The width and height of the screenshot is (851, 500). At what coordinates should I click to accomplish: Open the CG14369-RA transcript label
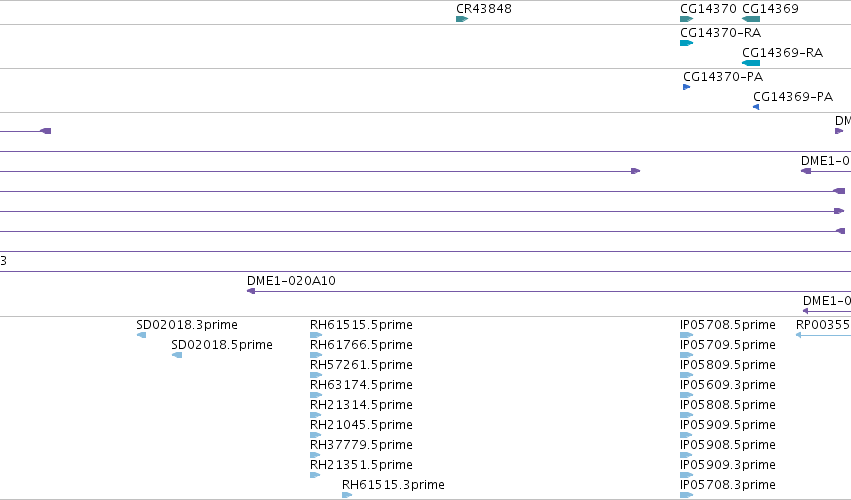pyautogui.click(x=782, y=53)
